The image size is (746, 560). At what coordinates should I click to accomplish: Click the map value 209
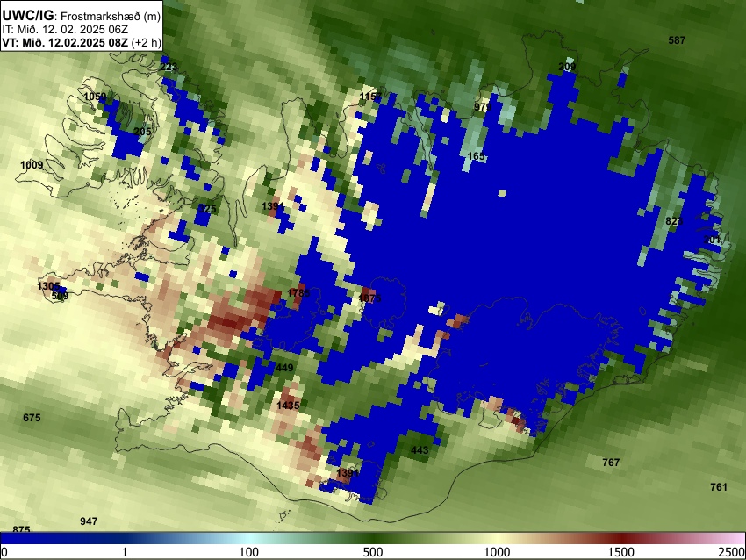click(x=567, y=67)
